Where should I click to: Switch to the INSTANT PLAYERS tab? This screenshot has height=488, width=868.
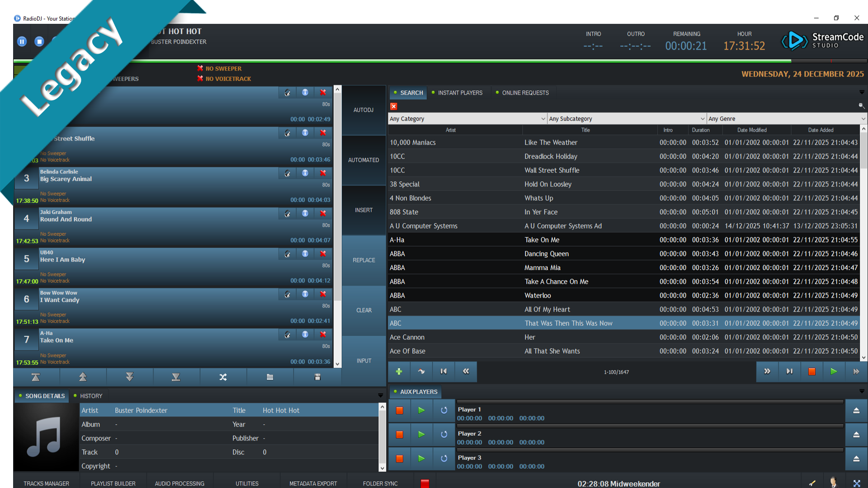(x=459, y=93)
